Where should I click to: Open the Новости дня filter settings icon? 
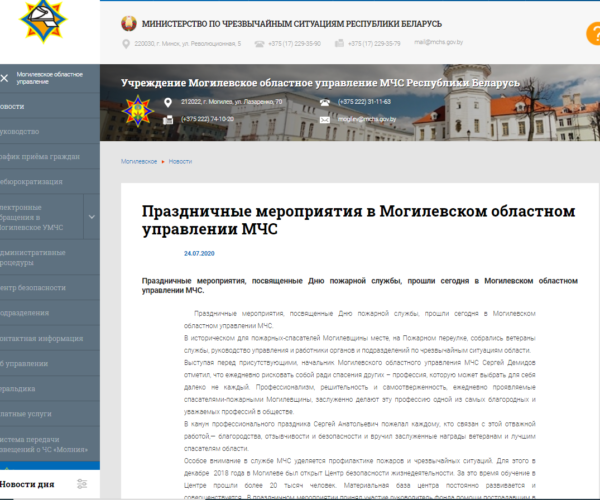click(x=82, y=484)
